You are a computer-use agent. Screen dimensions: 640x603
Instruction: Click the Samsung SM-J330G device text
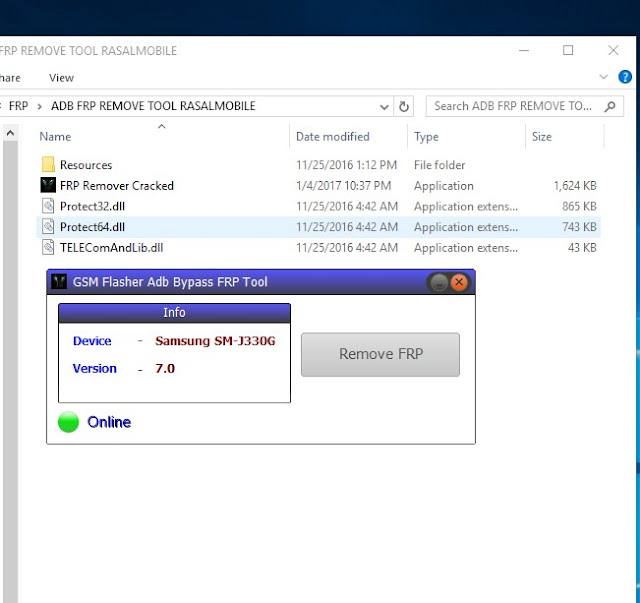[x=215, y=341]
